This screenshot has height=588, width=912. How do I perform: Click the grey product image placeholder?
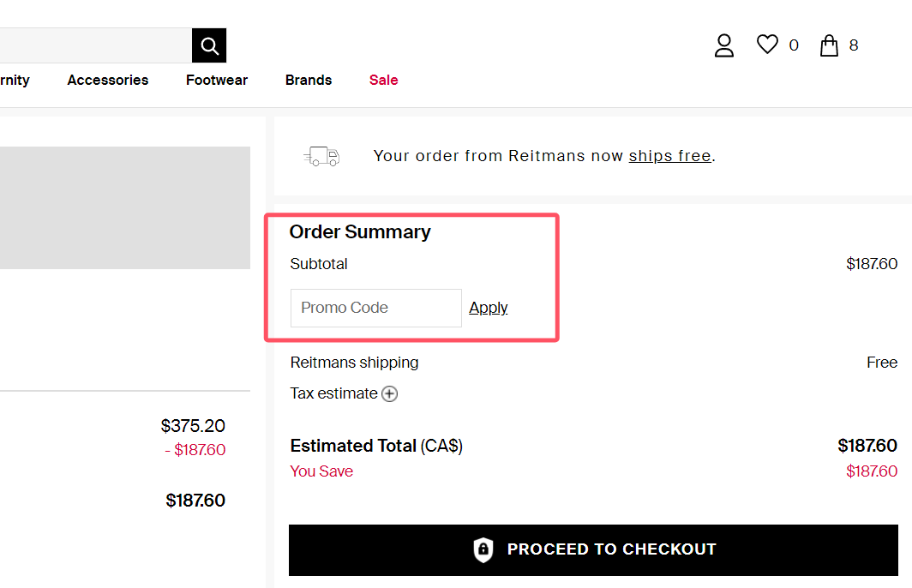125,207
